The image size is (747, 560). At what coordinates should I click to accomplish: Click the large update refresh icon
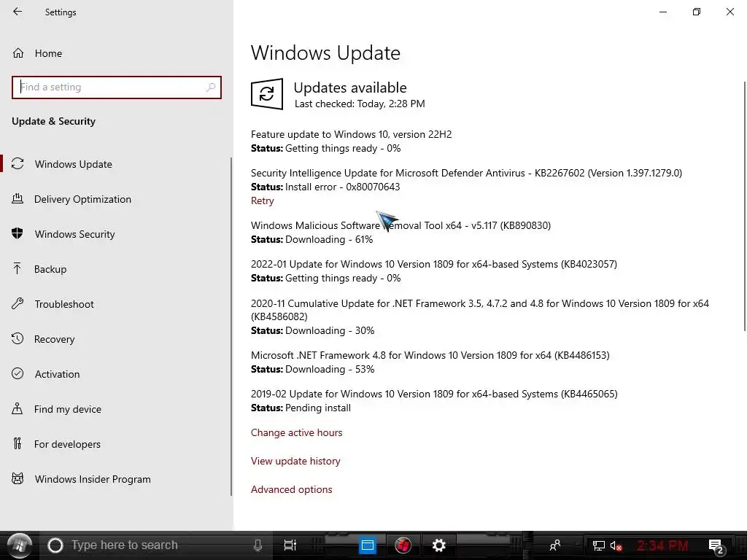[267, 94]
